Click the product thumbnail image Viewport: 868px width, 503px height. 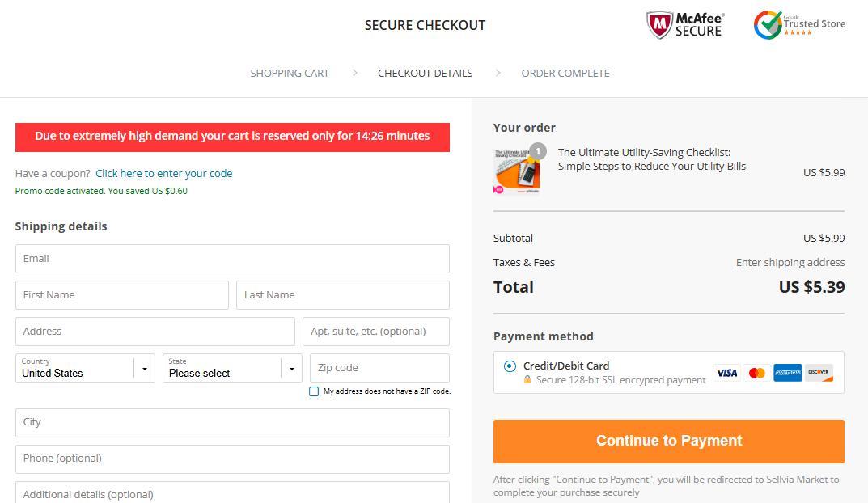click(x=517, y=172)
